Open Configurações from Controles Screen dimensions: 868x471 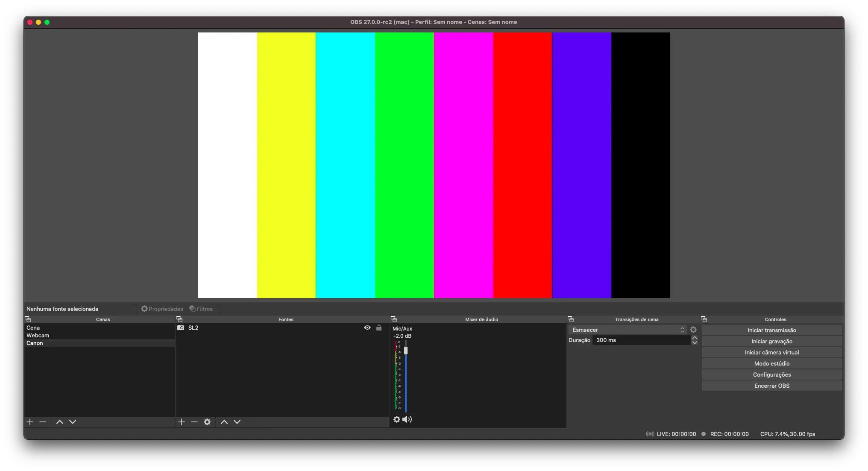[771, 374]
